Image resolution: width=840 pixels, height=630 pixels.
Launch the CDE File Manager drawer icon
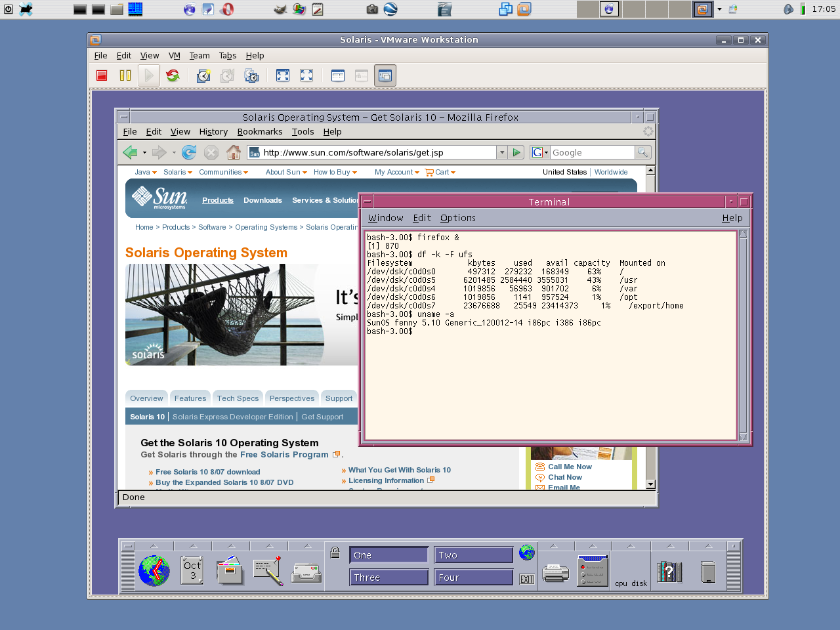point(230,570)
